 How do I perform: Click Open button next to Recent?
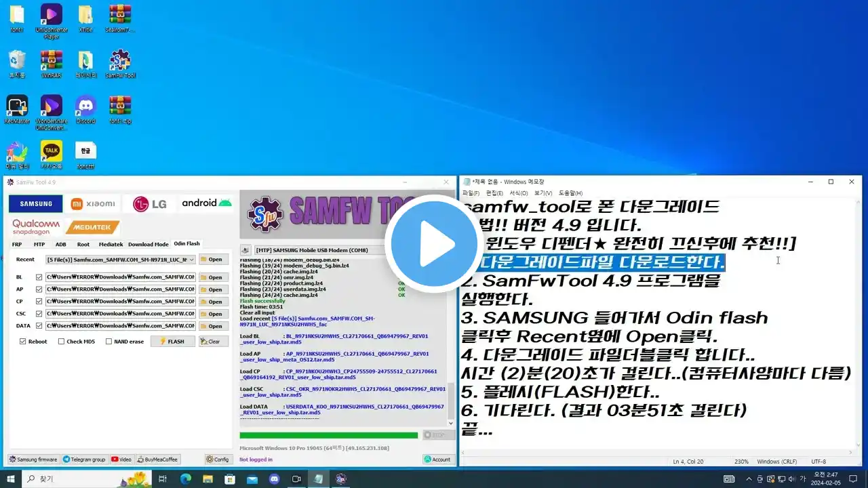tap(213, 260)
